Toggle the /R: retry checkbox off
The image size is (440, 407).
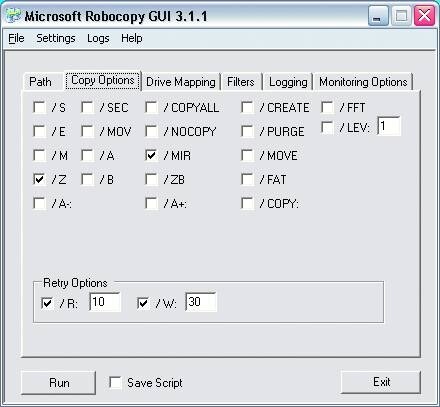click(x=47, y=303)
